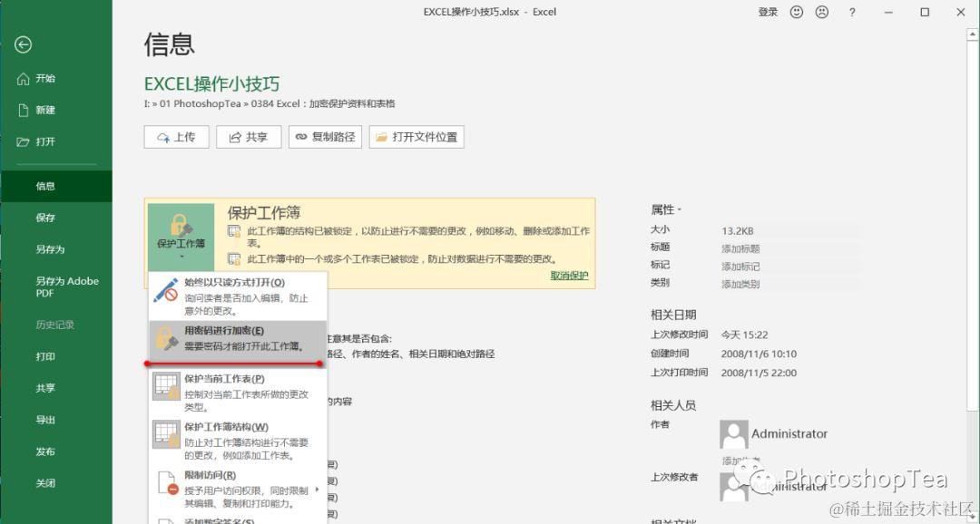This screenshot has width=980, height=524.
Task: Click the lock and key encrypt icon
Action: 166,338
